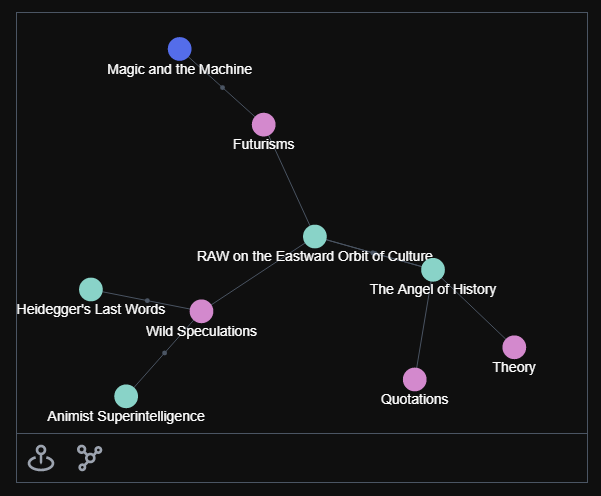The height and width of the screenshot is (496, 601).
Task: Click the edge dot between Heidegger's and Wild Speculations
Action: coord(147,301)
